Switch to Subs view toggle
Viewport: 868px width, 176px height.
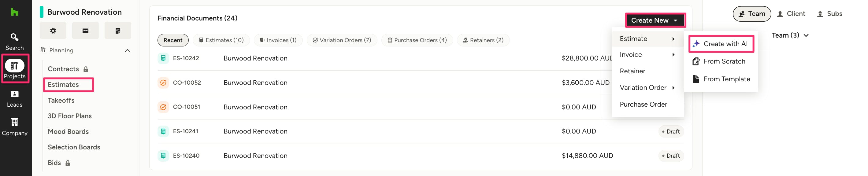[829, 14]
